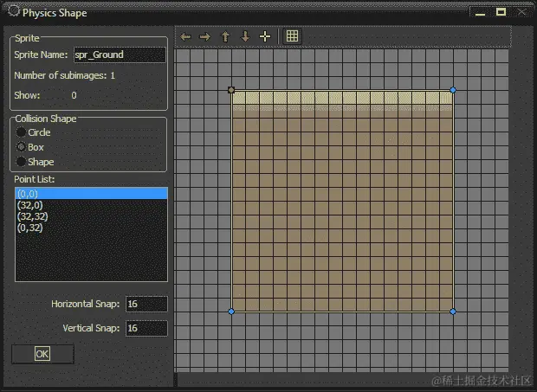Move view up with up arrow icon
This screenshot has width=537, height=392.
coord(225,36)
